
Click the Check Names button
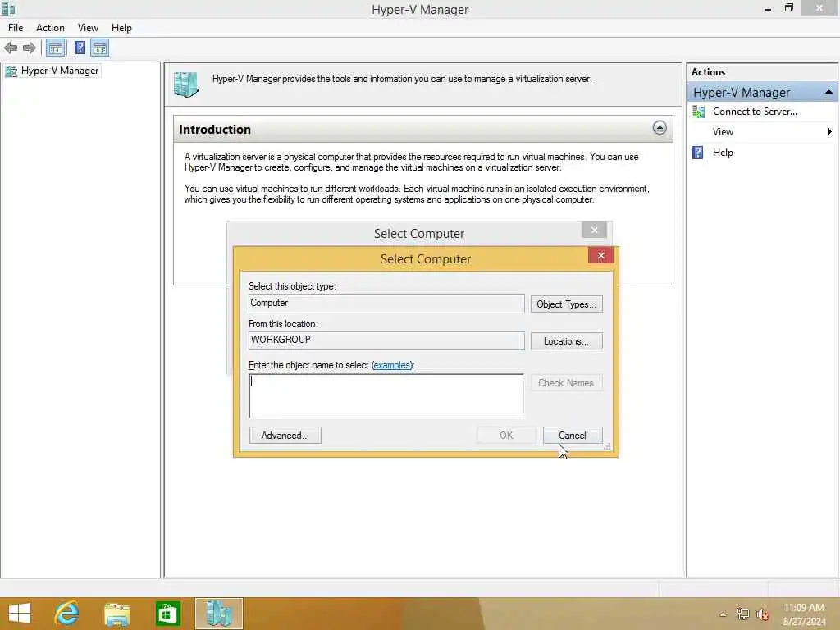click(566, 383)
